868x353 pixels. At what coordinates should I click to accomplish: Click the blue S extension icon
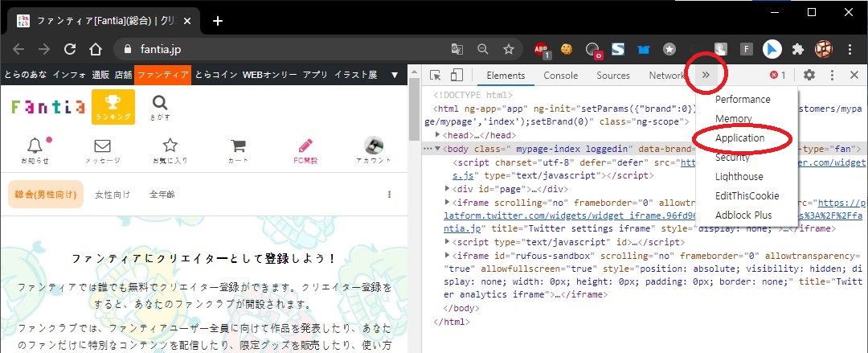618,49
